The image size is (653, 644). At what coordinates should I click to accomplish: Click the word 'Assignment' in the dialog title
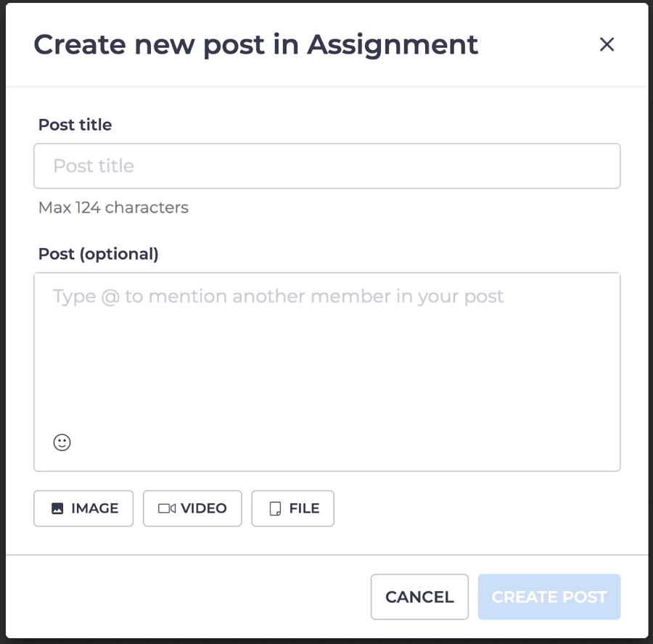(393, 44)
